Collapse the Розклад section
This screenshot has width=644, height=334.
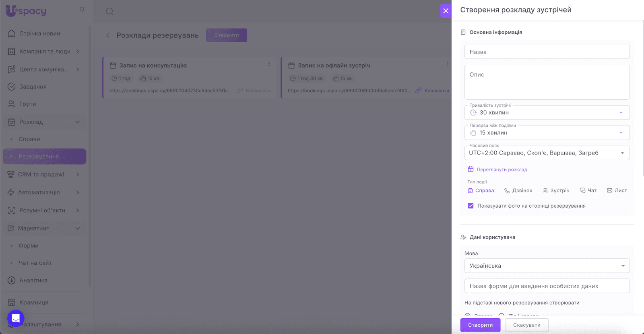tap(78, 122)
